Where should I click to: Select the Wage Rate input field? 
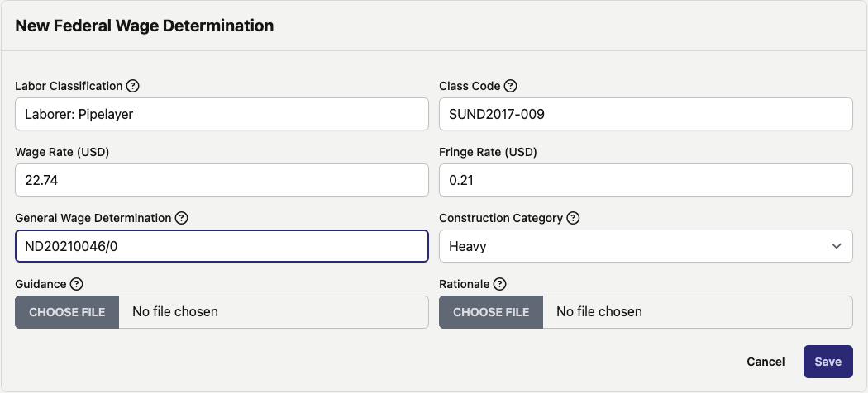pos(222,180)
